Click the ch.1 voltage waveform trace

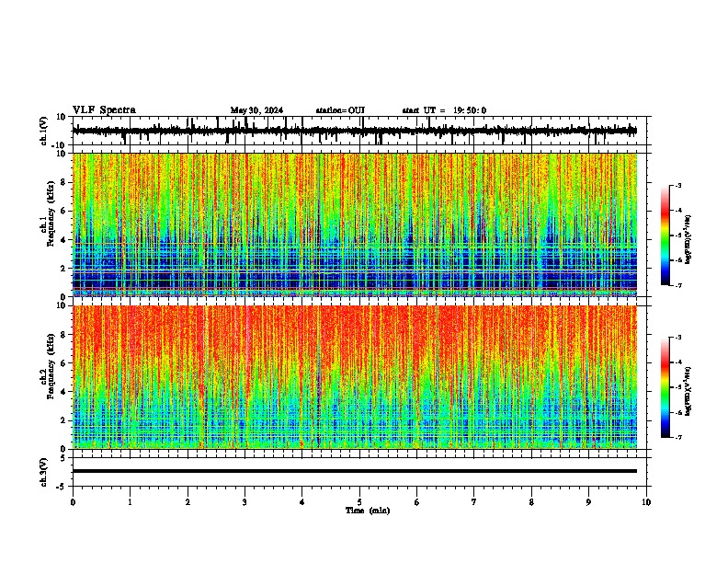pyautogui.click(x=355, y=131)
